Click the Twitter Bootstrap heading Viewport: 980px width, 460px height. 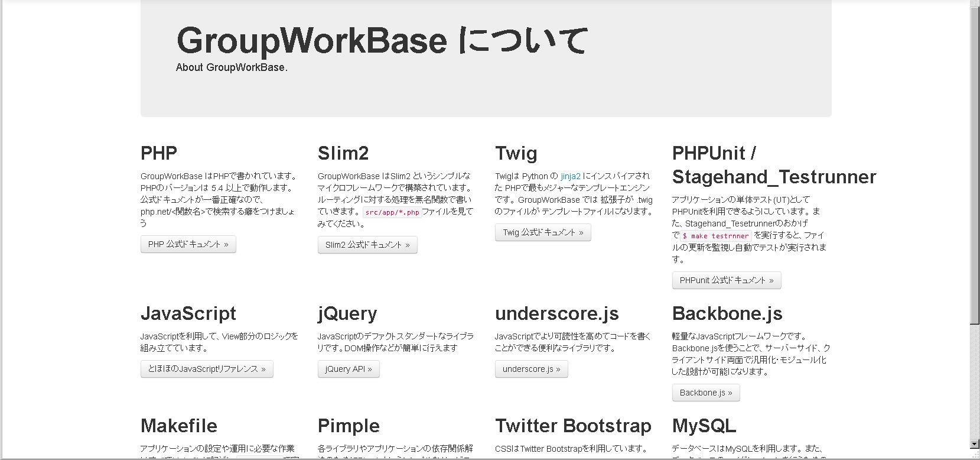click(x=573, y=426)
